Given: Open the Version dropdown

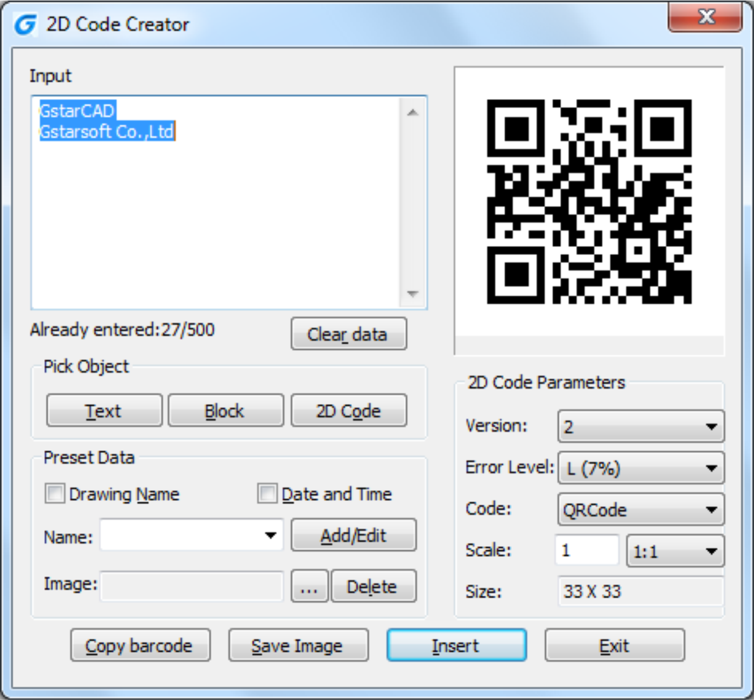Looking at the screenshot, I should [641, 427].
